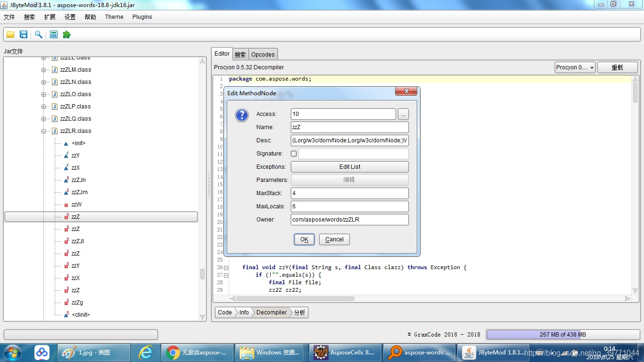Click the code pane horizontal scrollbar
Screen dimensions: 644x362
pos(295,299)
